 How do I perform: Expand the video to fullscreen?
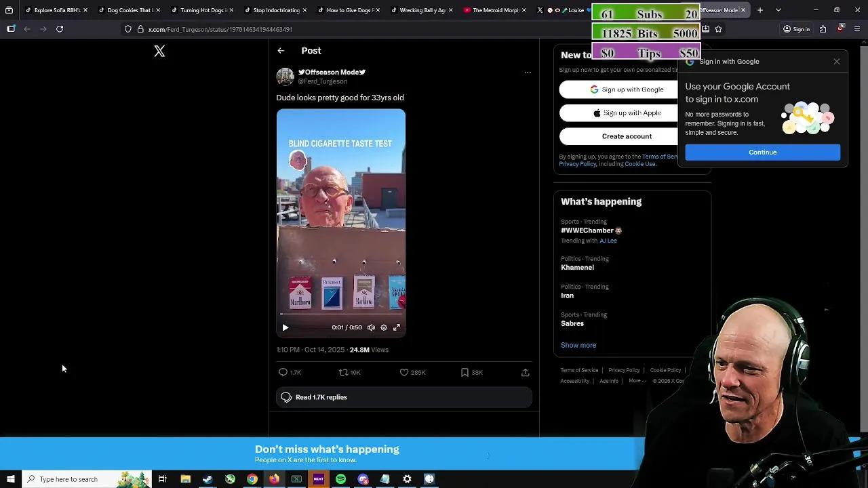pyautogui.click(x=397, y=327)
